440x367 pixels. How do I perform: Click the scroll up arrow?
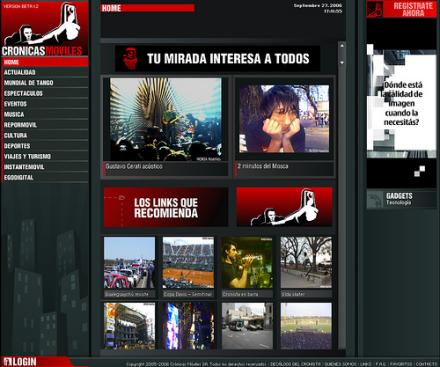[342, 47]
